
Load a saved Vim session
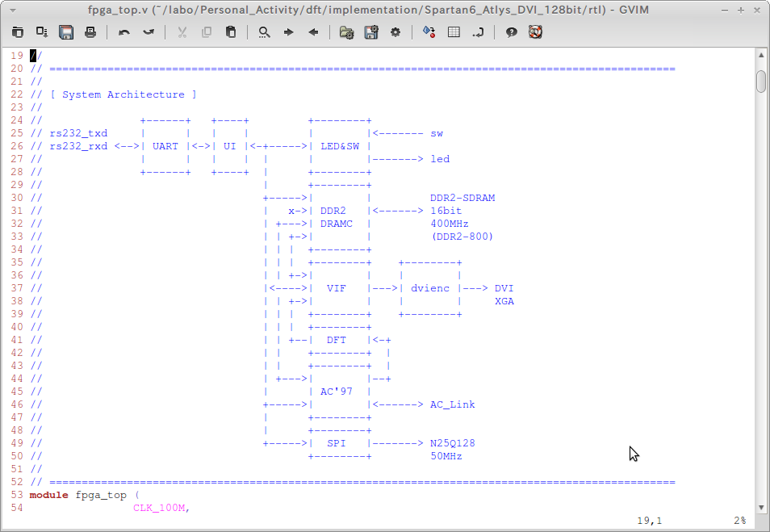point(345,32)
